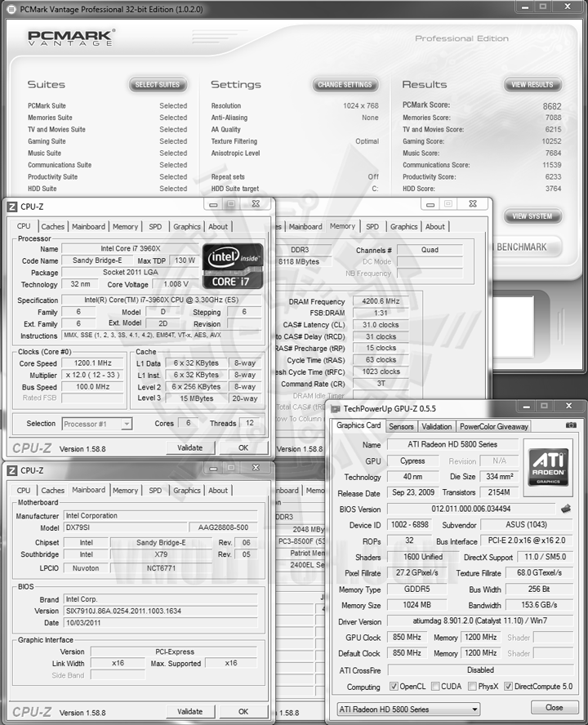588x725 pixels.
Task: Open Graphics tab in top CPU-Z window
Action: pos(187,227)
